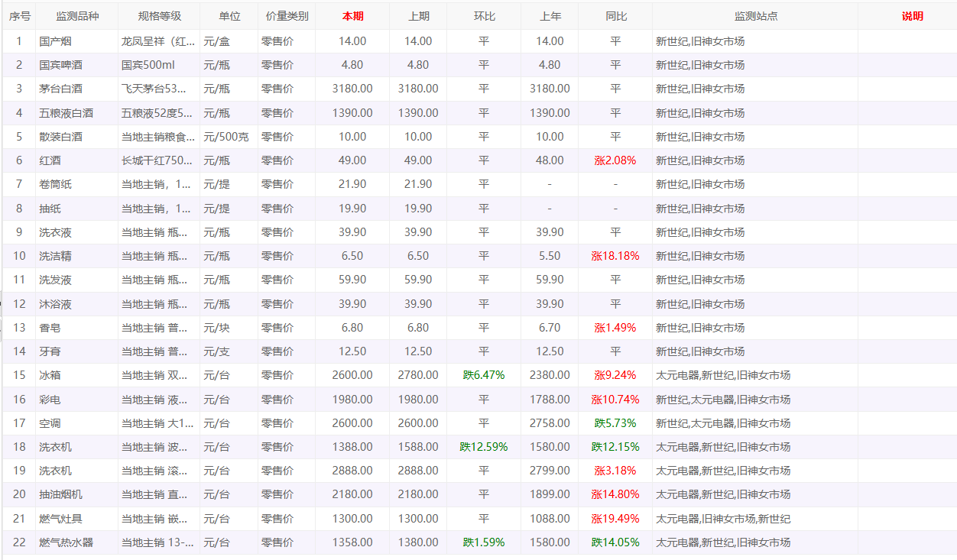Select the 沐浴液 product cell
This screenshot has height=560, width=957.
point(77,304)
